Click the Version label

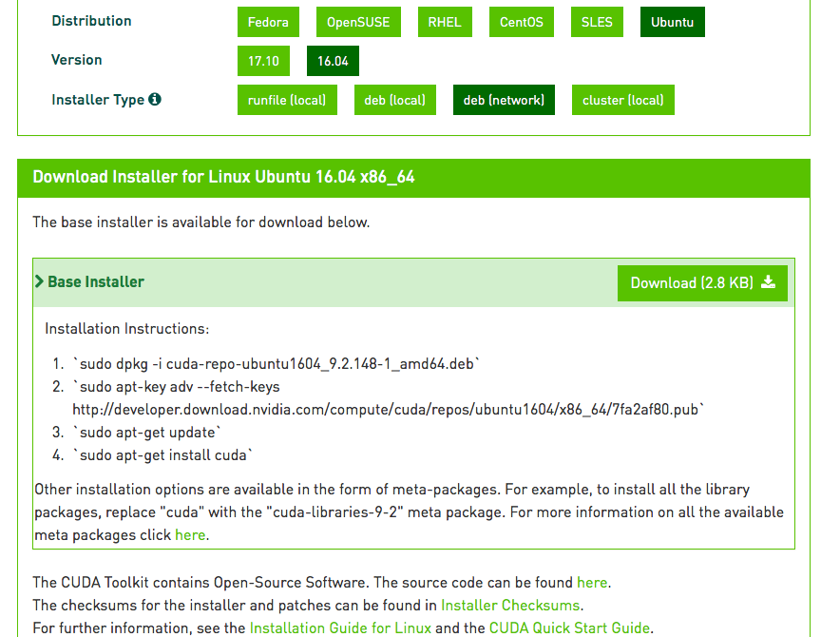point(77,60)
